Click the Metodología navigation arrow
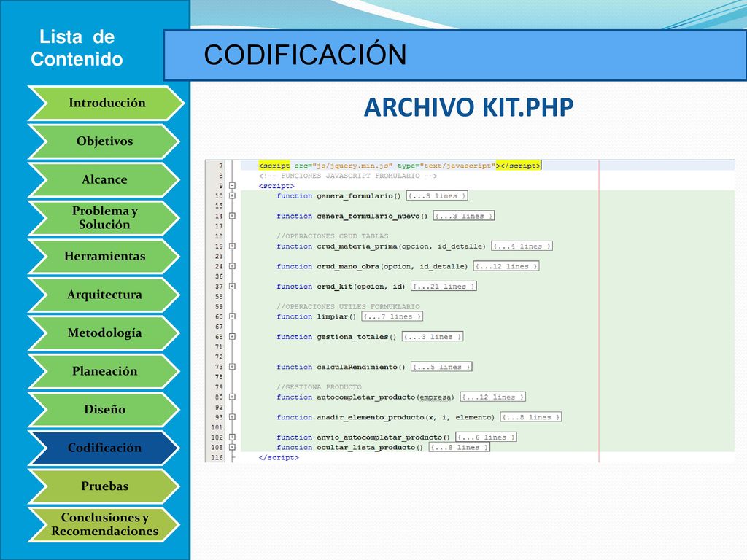747x560 pixels. 104,332
